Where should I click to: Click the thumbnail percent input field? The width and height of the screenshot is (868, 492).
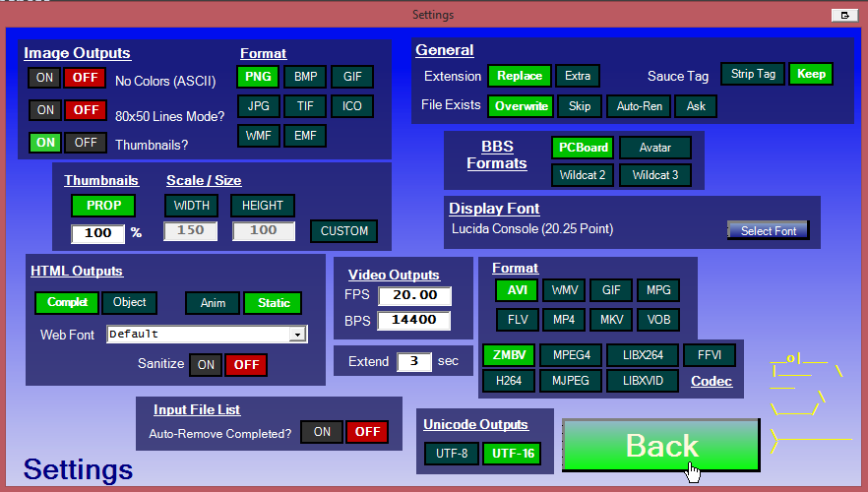click(97, 234)
